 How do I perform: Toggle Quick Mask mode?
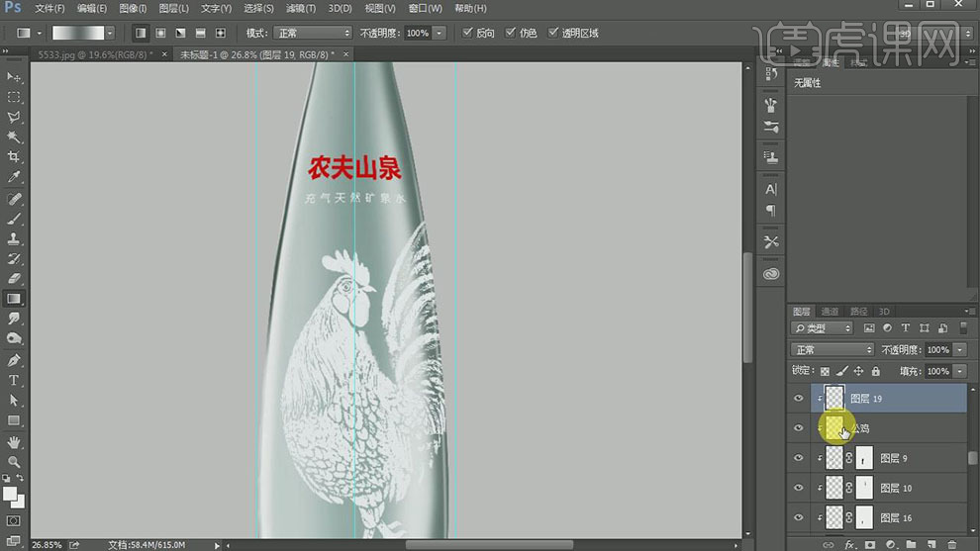pos(14,521)
